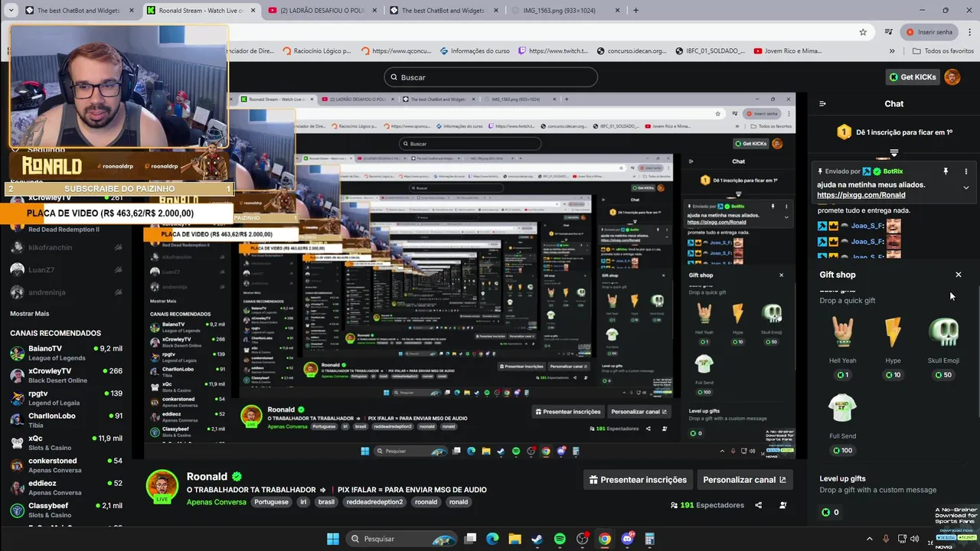Image resolution: width=980 pixels, height=551 pixels.
Task: Open Steam from taskbar
Action: tap(537, 539)
